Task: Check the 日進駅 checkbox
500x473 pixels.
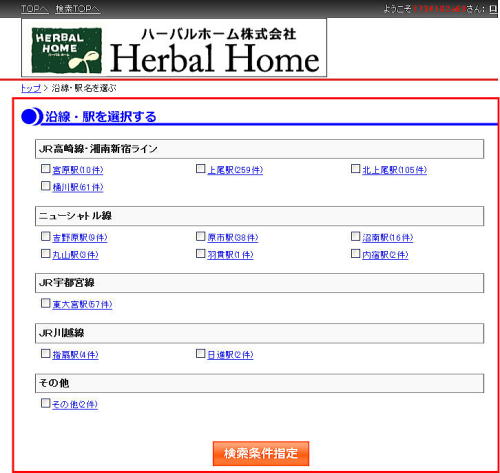Action: click(200, 354)
